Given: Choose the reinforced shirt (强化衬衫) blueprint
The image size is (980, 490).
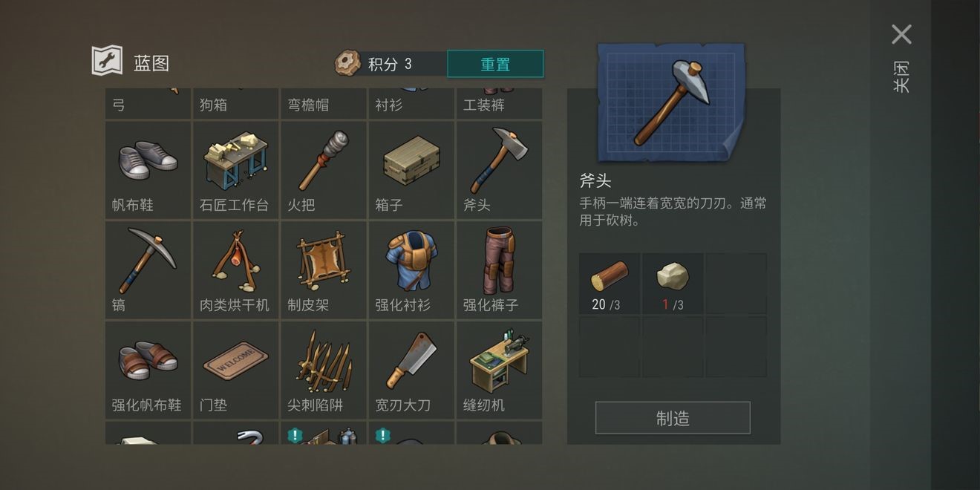Looking at the screenshot, I should [411, 270].
